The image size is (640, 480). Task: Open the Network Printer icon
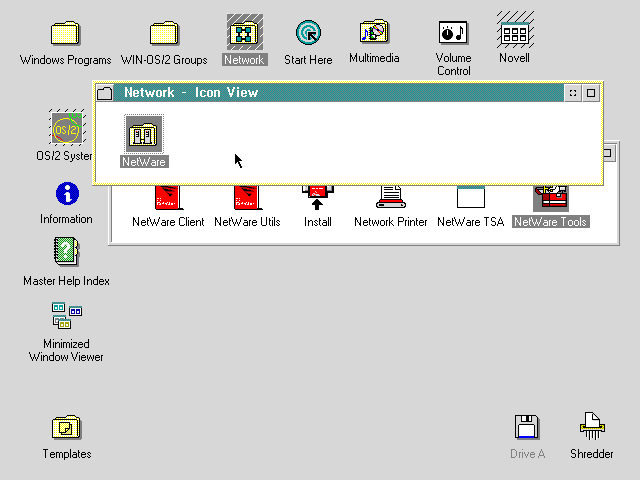(x=391, y=198)
